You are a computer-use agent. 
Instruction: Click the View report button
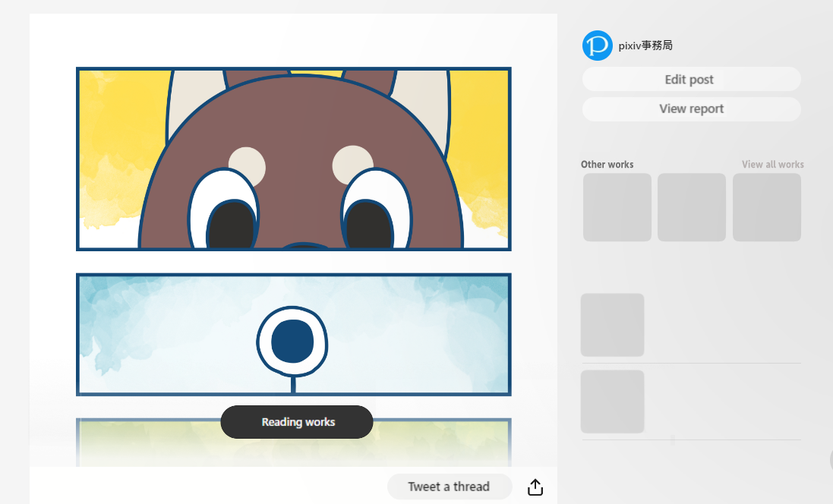click(691, 109)
